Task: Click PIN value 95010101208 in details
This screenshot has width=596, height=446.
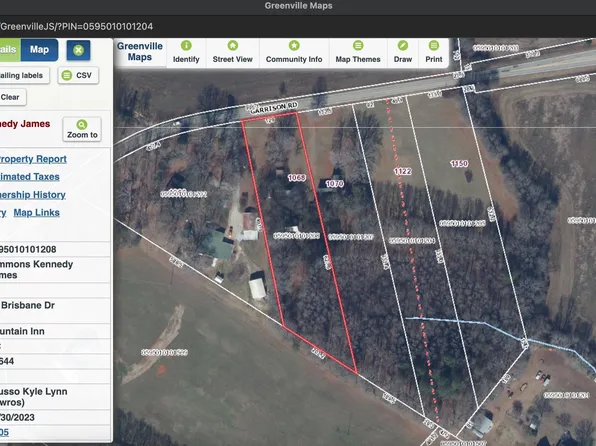Action: 28,249
